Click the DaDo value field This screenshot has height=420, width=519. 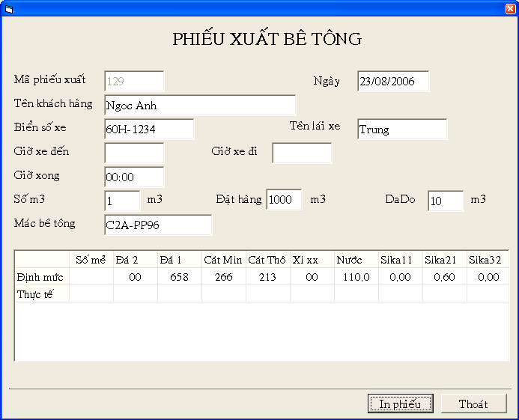446,201
